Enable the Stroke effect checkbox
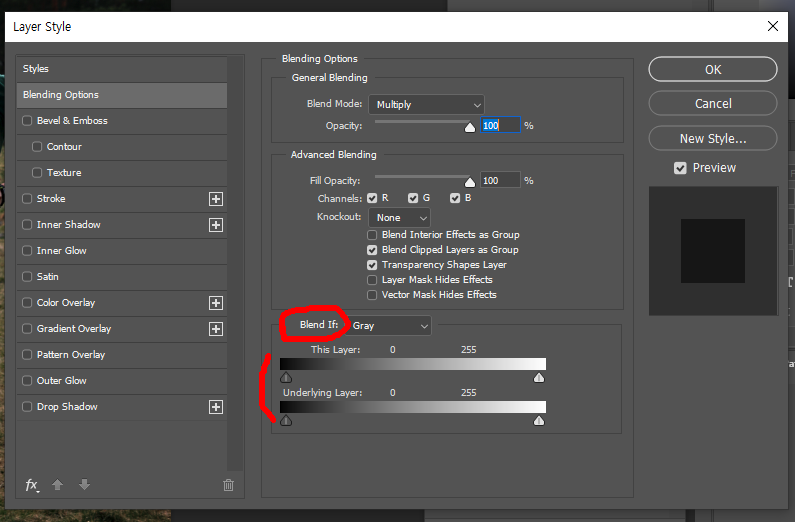 pyautogui.click(x=27, y=199)
